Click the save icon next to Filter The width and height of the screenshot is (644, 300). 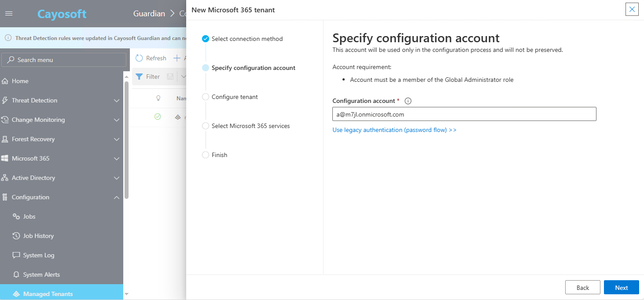coord(170,77)
